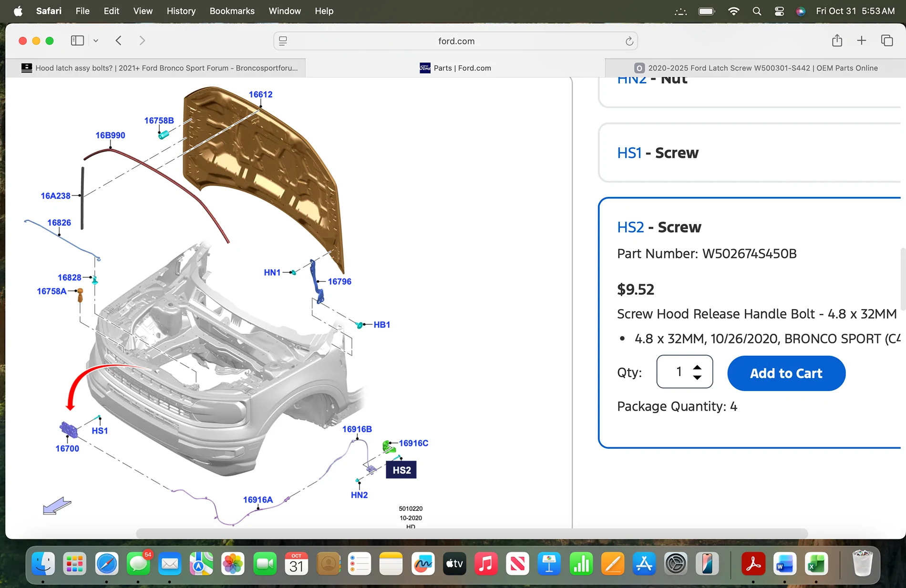Open the History menu
906x588 pixels.
[181, 11]
